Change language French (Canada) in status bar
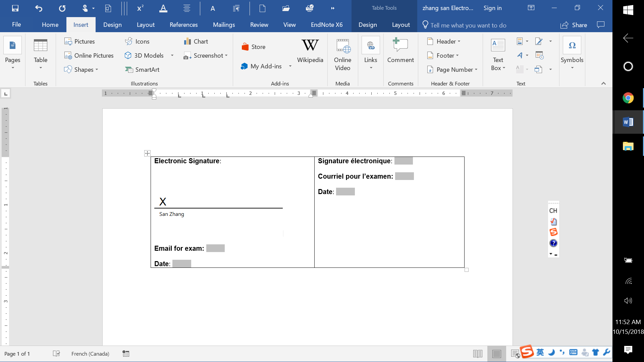The image size is (644, 362). pos(90,354)
